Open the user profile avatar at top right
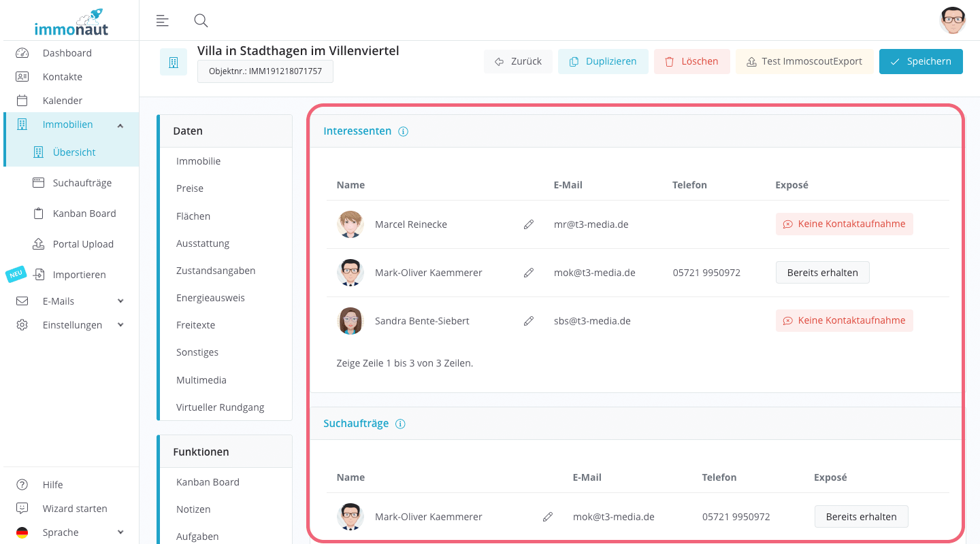Viewport: 980px width, 544px height. pos(952,20)
